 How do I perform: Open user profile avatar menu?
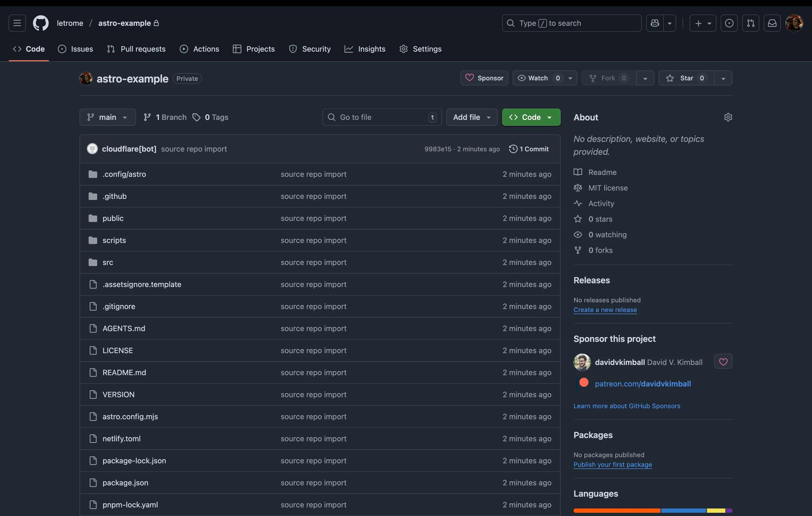(794, 23)
